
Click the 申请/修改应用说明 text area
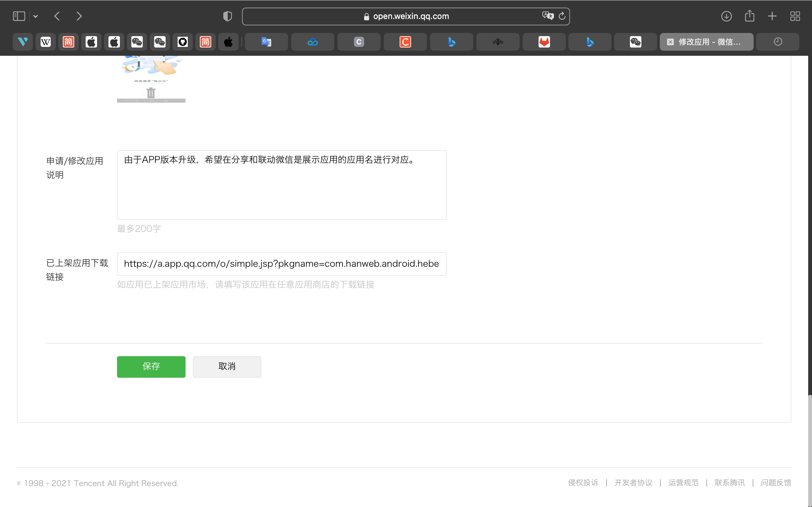(x=282, y=185)
